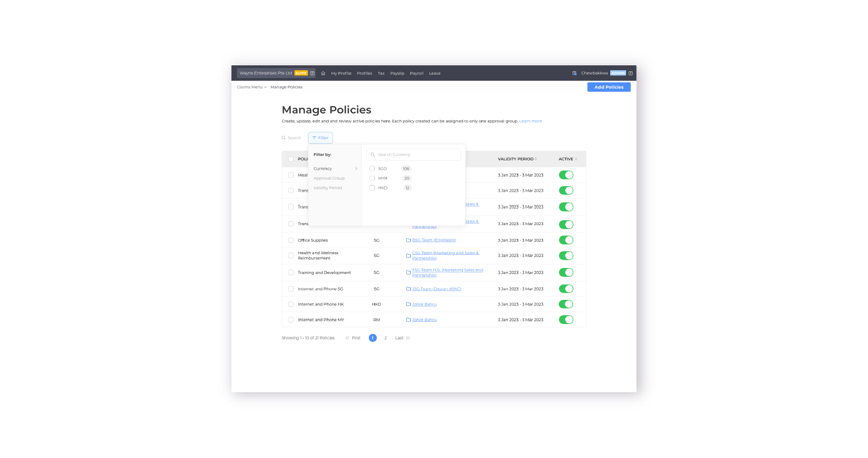Click the 'Showing 1 - 10 of 21 Policies' text
The height and width of the screenshot is (458, 868).
click(x=308, y=338)
